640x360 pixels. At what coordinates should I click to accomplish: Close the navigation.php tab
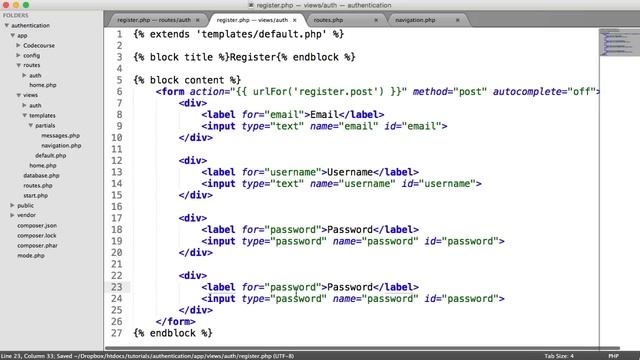click(458, 20)
